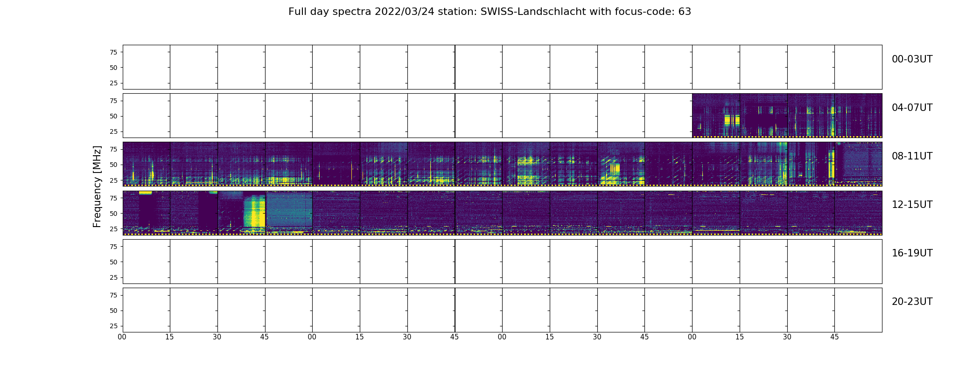Click the leftmost '00' x-axis tick label
Image resolution: width=980 pixels, height=373 pixels.
coord(122,337)
